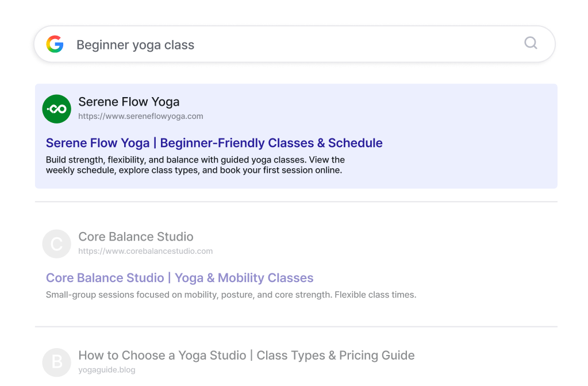Click the sereneflowyoga.com URL

(x=141, y=115)
